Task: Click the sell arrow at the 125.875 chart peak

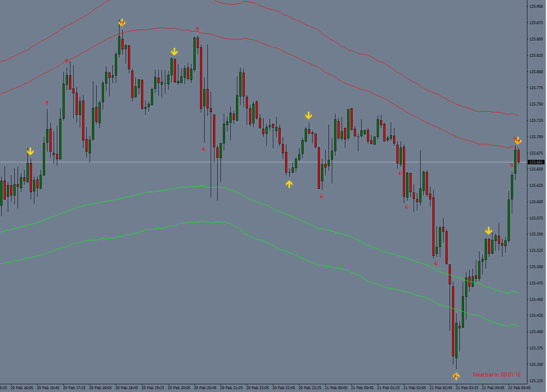Action: point(122,23)
